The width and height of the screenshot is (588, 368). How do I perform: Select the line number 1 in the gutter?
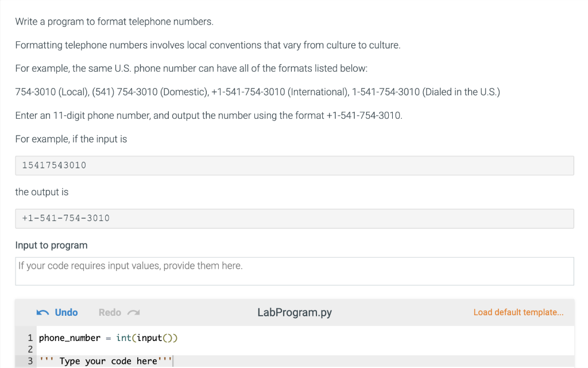click(x=28, y=338)
